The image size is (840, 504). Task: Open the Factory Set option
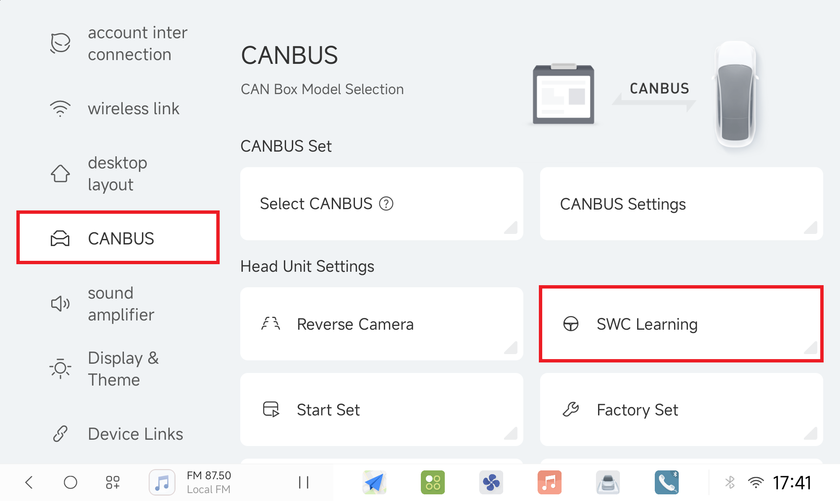[x=681, y=410]
